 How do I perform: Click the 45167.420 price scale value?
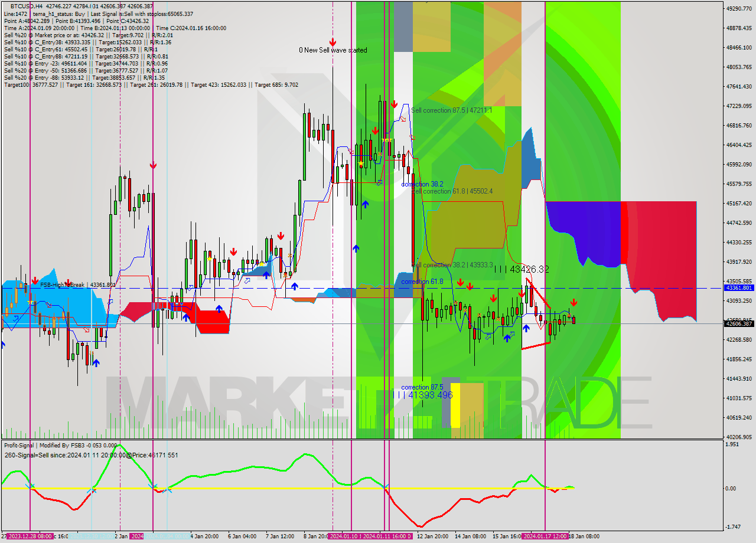739,203
